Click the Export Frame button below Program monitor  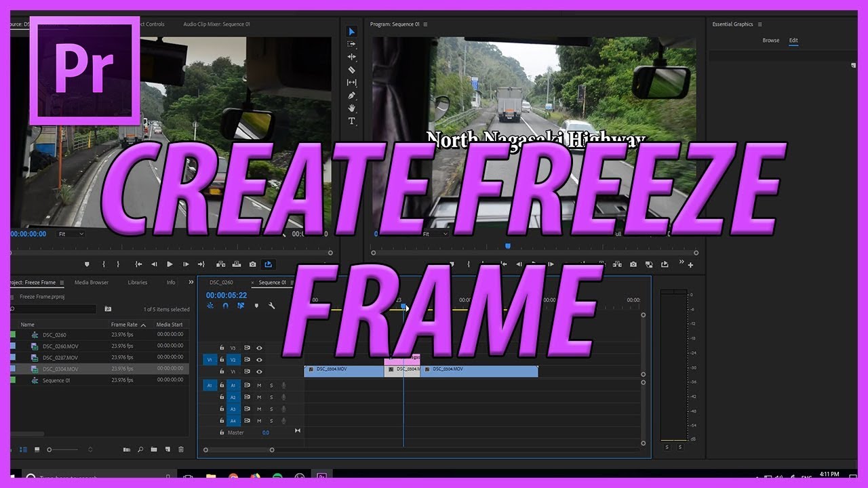(633, 264)
